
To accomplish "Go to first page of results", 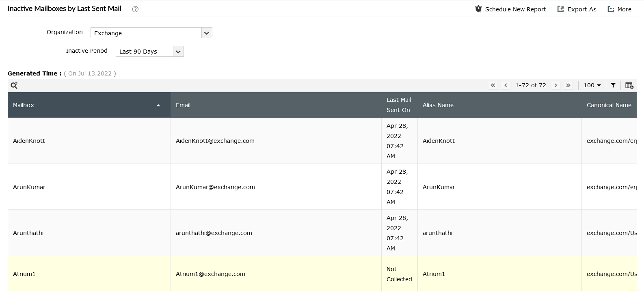I will pos(493,85).
